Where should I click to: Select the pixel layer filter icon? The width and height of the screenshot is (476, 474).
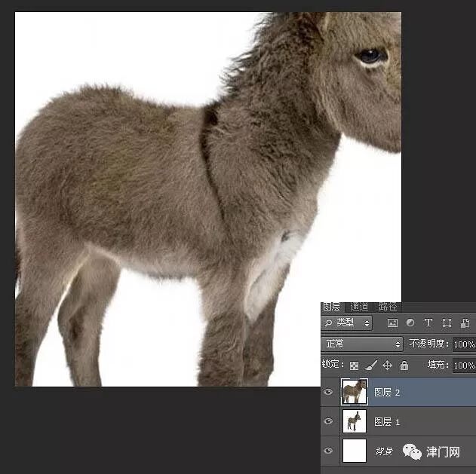click(392, 323)
